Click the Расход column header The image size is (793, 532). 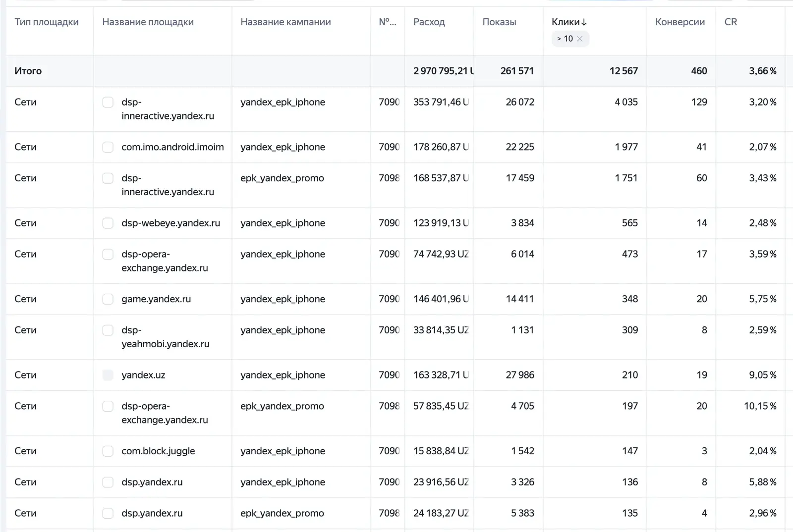pos(429,22)
